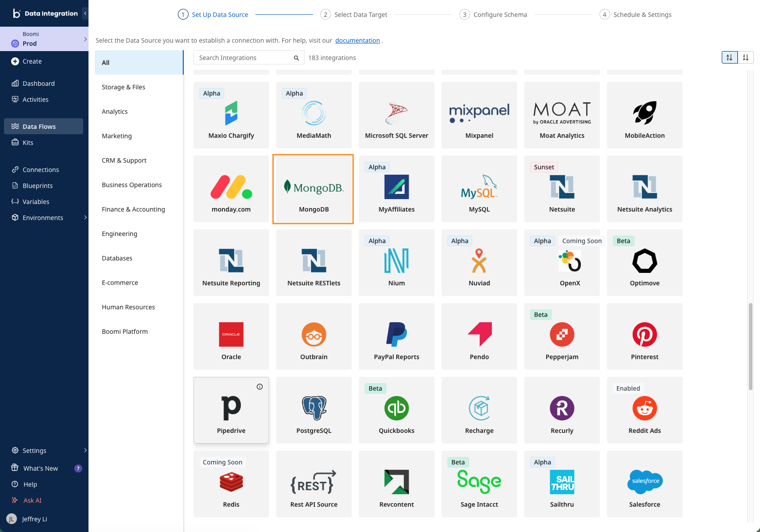This screenshot has height=532, width=760.
Task: Choose the MySQL data source
Action: click(x=479, y=189)
